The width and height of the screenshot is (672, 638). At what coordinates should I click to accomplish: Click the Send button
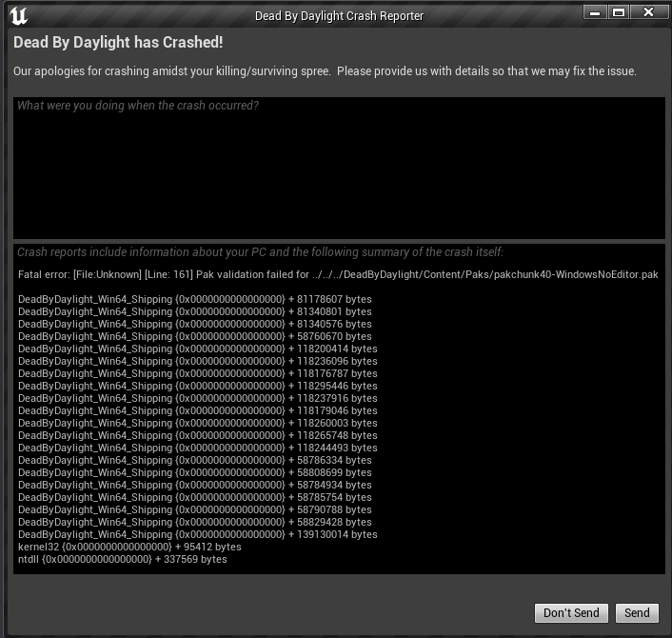click(637, 613)
